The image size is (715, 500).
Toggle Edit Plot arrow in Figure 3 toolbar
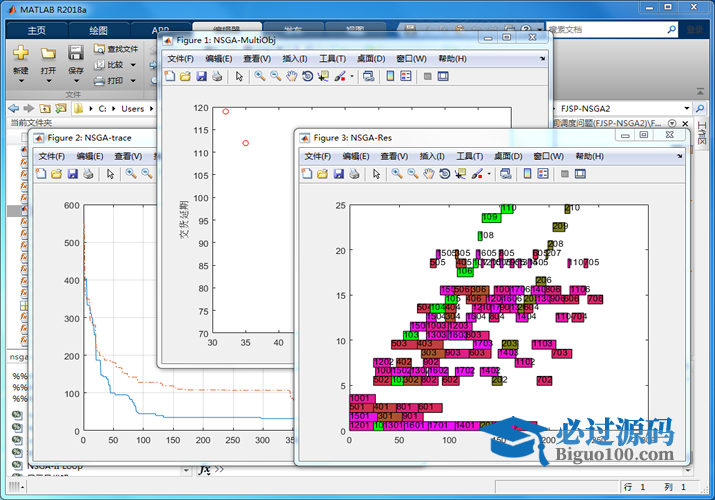point(375,174)
